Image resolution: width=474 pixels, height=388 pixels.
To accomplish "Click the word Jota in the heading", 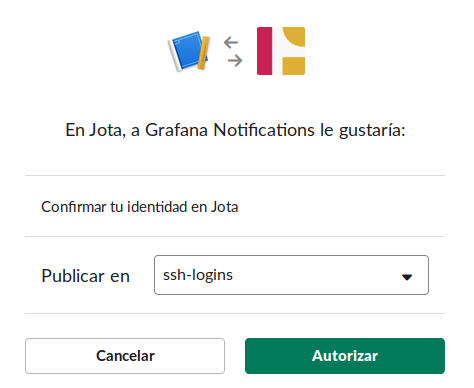I will pos(106,130).
